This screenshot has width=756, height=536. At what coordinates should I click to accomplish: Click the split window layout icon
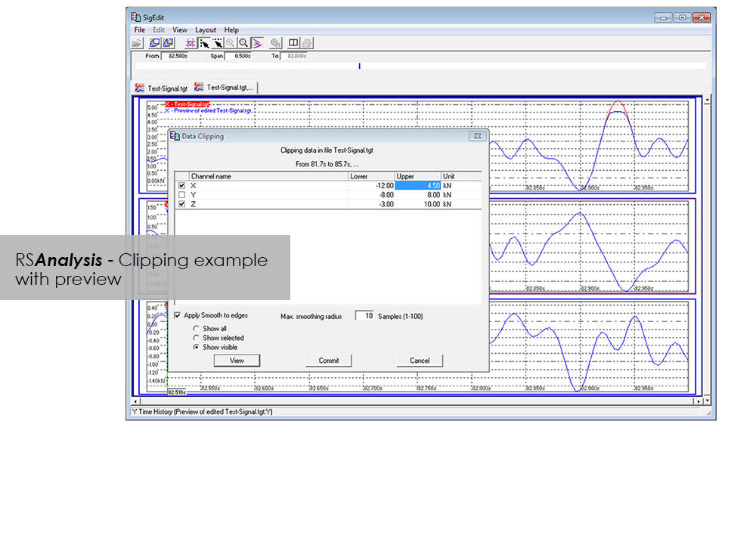tap(294, 43)
